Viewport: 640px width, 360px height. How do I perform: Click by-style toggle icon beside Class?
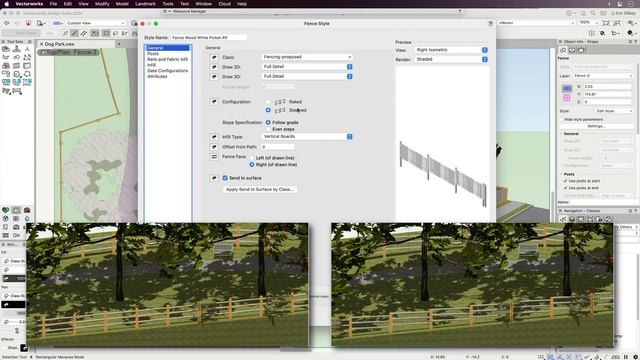(214, 57)
